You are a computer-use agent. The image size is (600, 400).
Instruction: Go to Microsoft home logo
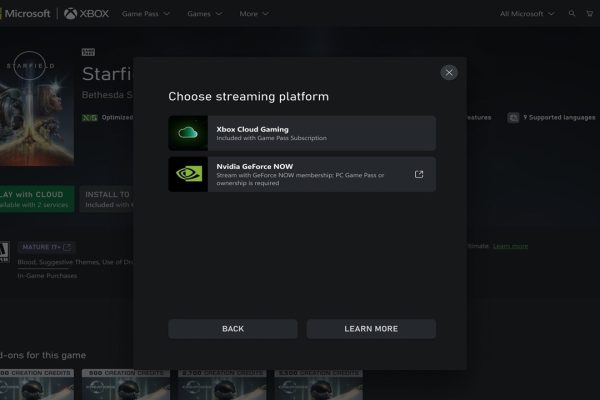click(x=25, y=14)
